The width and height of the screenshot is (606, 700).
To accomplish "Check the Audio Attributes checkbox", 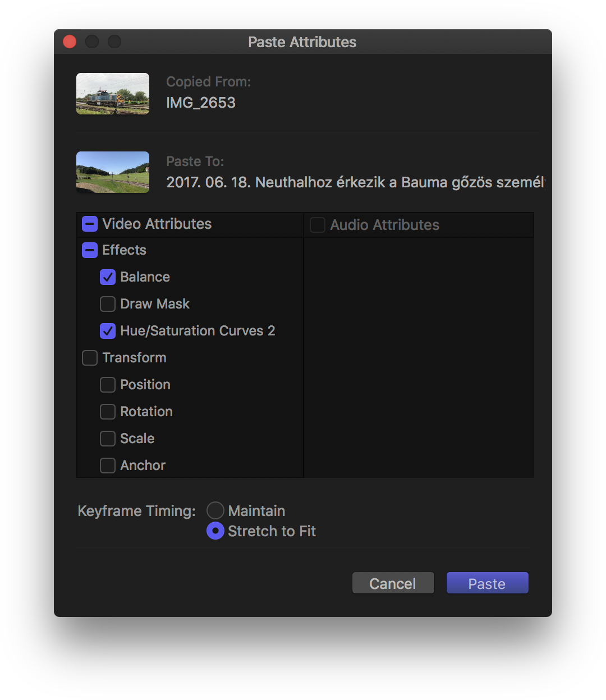I will point(318,225).
